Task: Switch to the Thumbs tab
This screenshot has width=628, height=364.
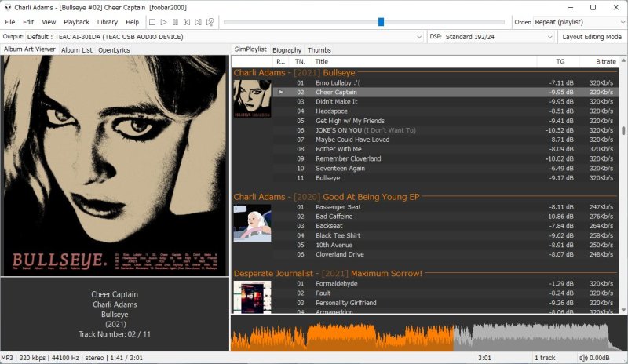Action: 319,50
